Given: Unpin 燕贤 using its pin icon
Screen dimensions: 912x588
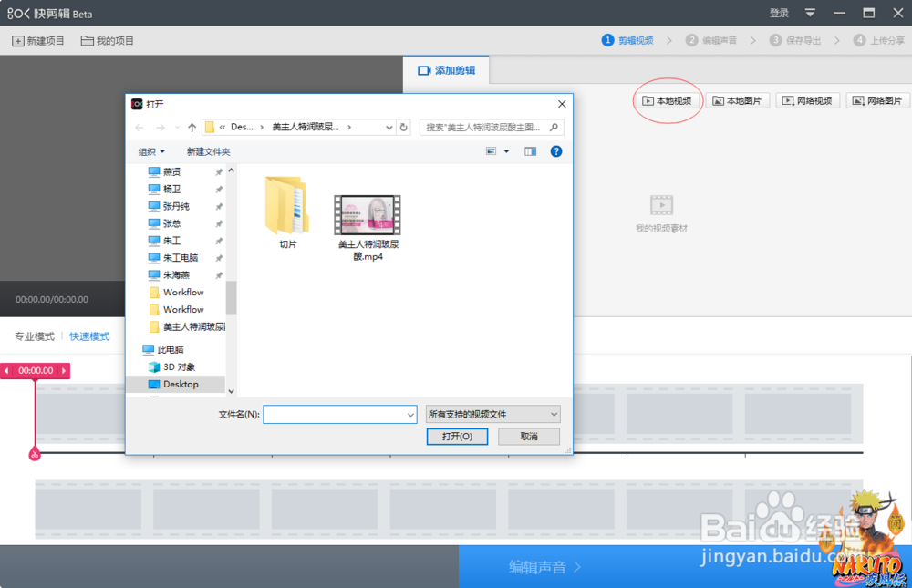Looking at the screenshot, I should click(x=219, y=172).
